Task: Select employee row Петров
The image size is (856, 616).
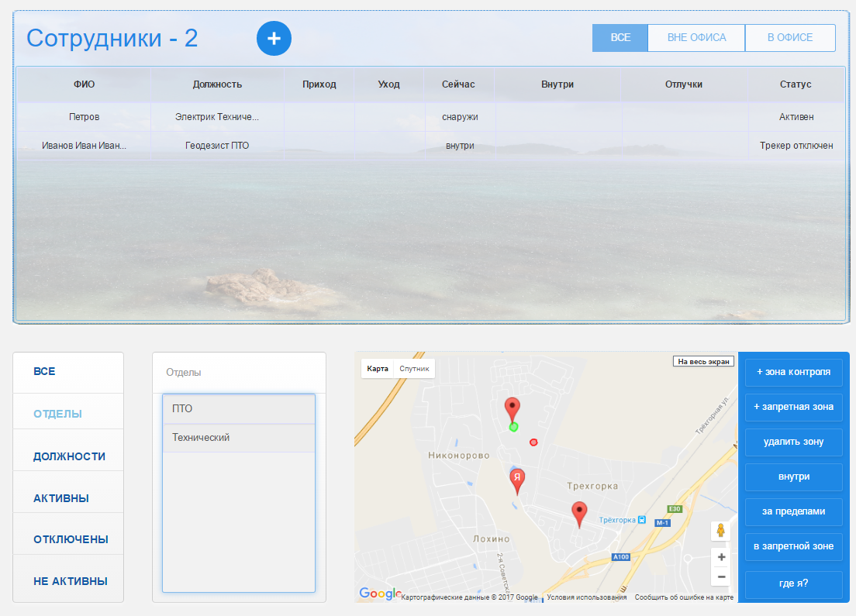Action: point(431,117)
